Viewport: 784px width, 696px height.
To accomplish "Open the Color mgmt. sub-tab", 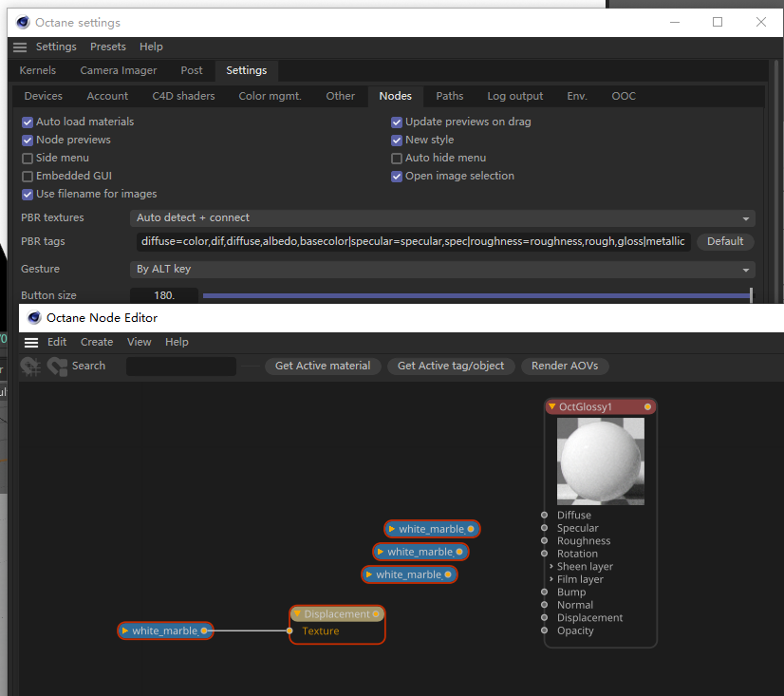I will pos(270,96).
